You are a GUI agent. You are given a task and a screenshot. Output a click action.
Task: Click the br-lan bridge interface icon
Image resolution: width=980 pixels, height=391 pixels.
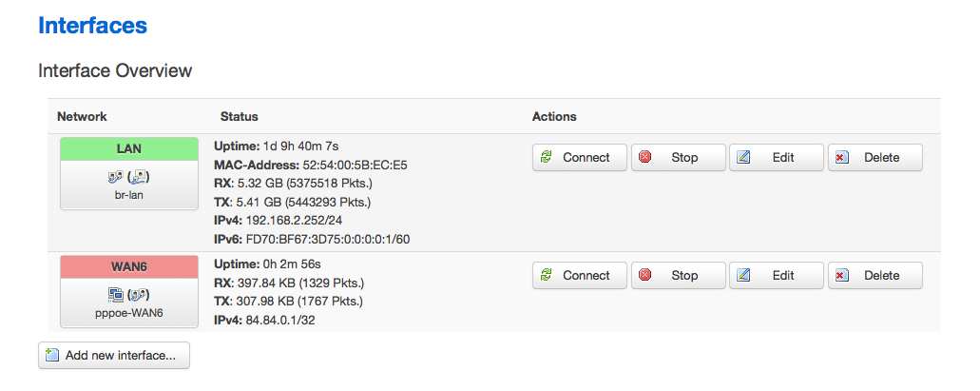click(114, 177)
